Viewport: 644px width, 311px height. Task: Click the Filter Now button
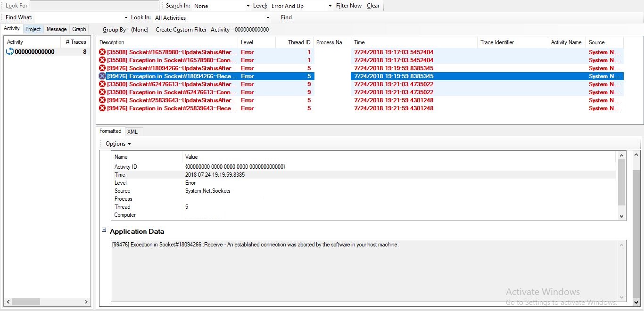point(349,6)
